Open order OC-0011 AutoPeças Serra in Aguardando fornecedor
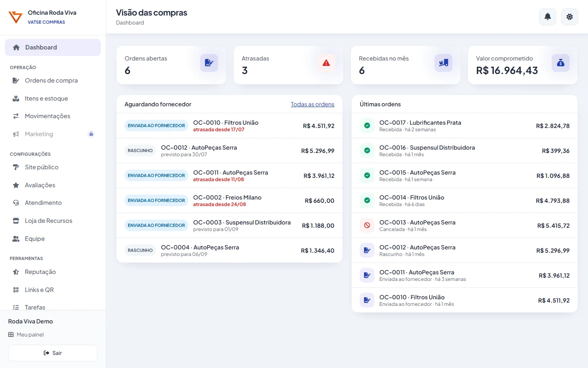 click(229, 175)
